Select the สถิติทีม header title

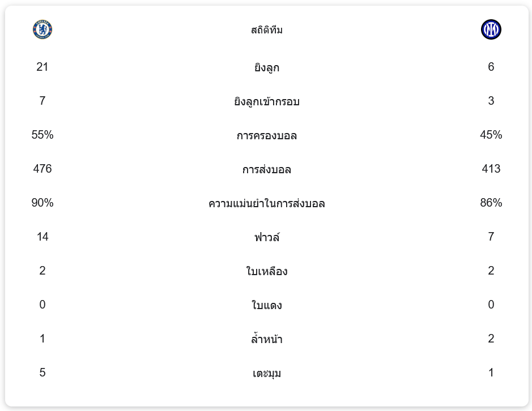(267, 30)
